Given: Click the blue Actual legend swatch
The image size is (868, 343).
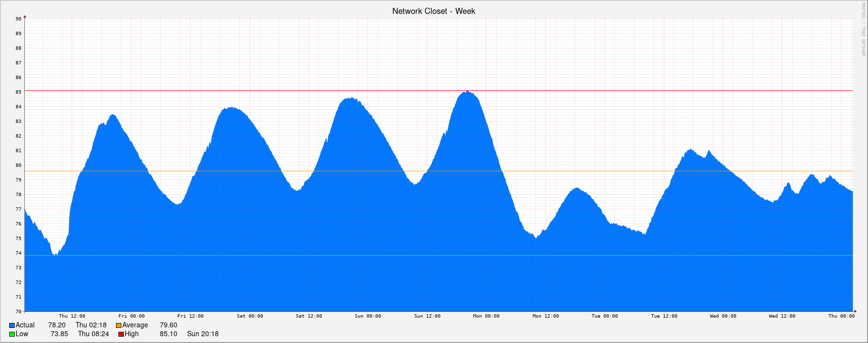Looking at the screenshot, I should pos(12,325).
